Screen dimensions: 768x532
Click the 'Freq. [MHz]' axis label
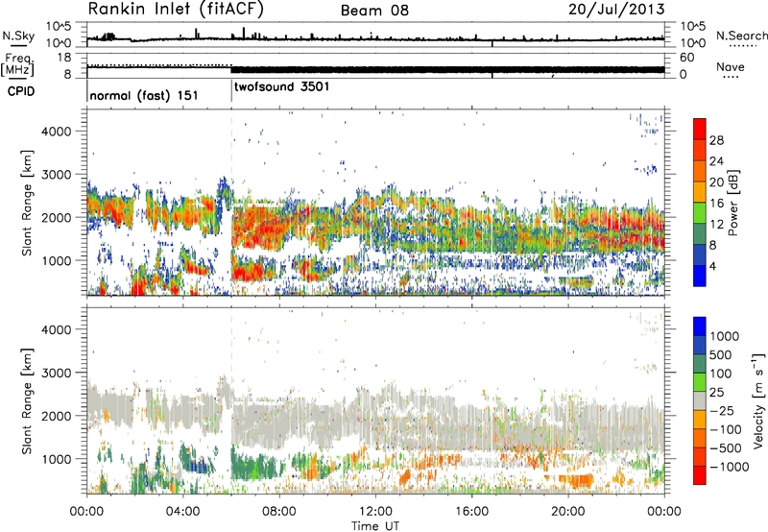[18, 65]
